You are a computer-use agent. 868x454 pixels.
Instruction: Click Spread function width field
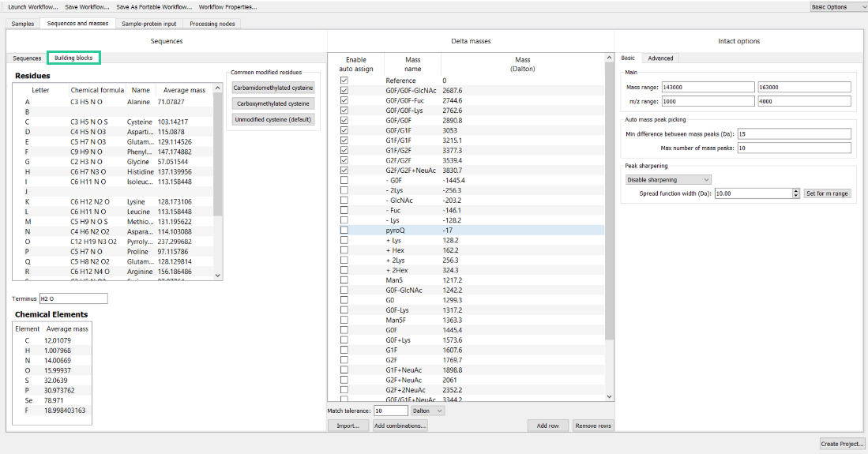tap(753, 193)
